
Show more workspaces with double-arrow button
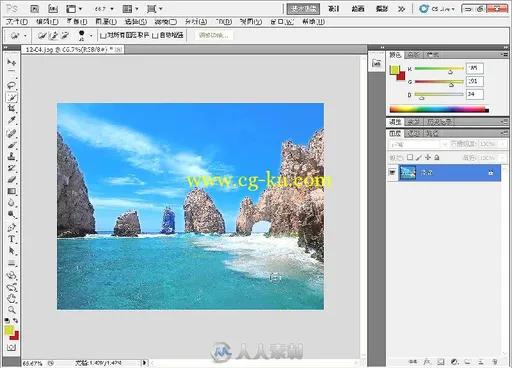tap(402, 9)
